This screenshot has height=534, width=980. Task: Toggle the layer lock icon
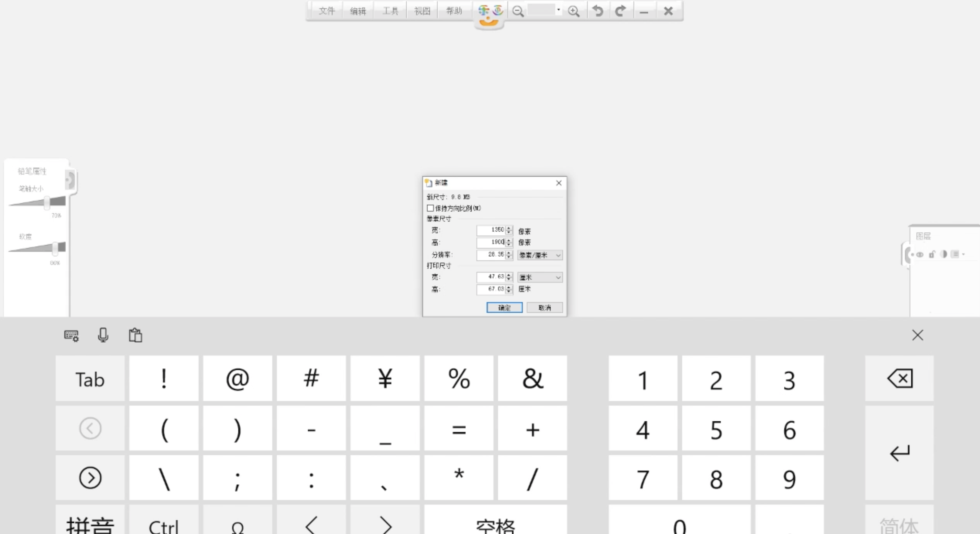(x=932, y=254)
